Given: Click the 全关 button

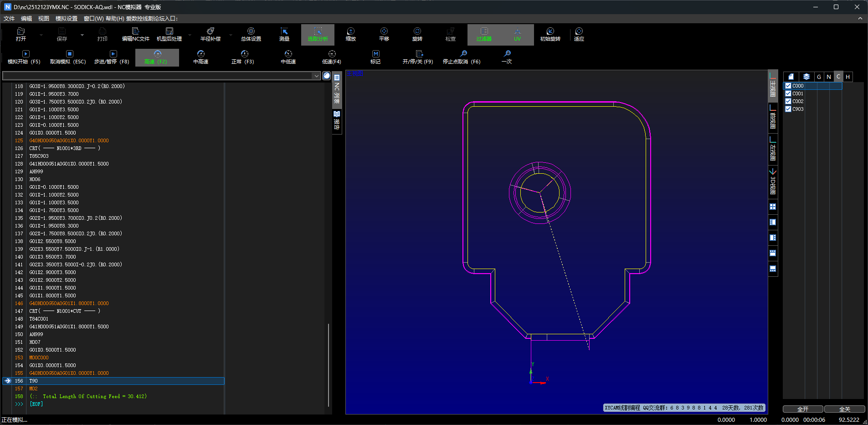Looking at the screenshot, I should (844, 409).
